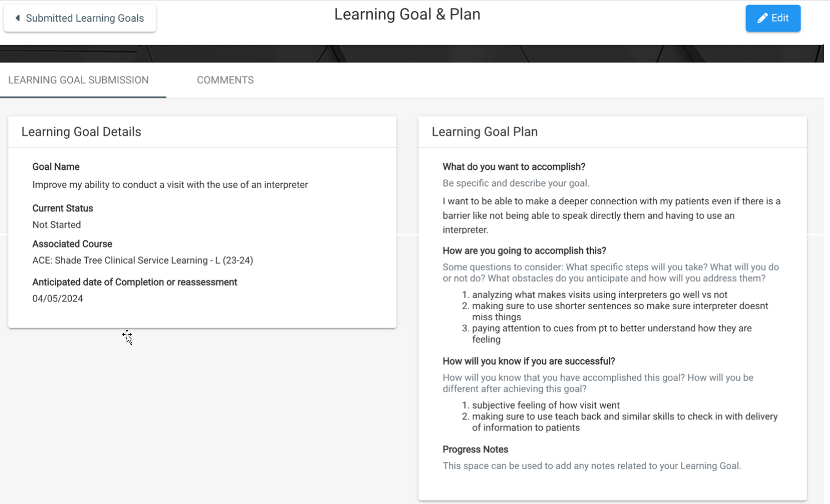Click the Learning Goal & Plan title

pos(407,14)
